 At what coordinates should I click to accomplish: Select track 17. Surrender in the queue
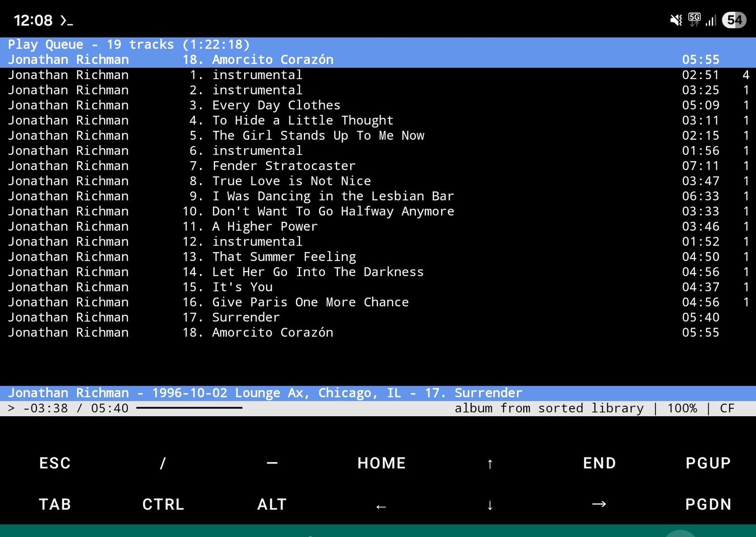coord(378,318)
